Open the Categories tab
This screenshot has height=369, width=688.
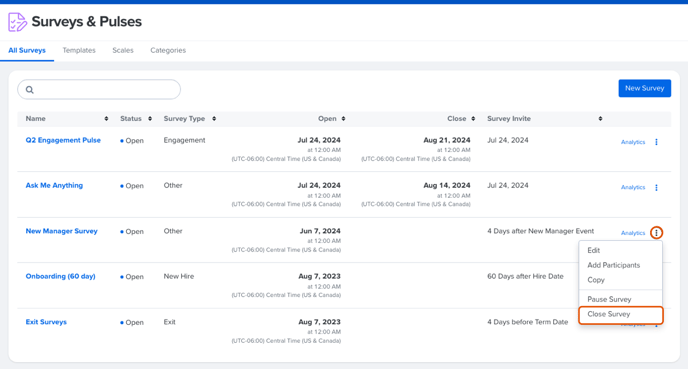pyautogui.click(x=168, y=50)
